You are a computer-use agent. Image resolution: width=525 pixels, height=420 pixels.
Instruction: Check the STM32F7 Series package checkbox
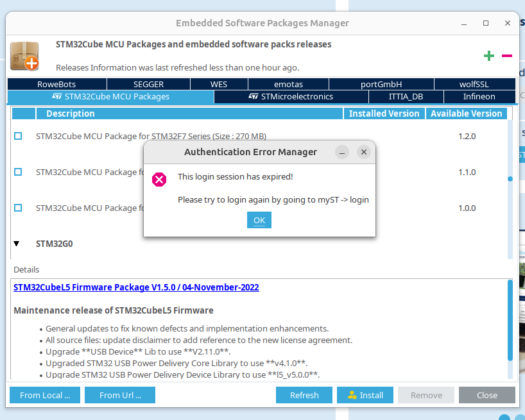click(17, 135)
